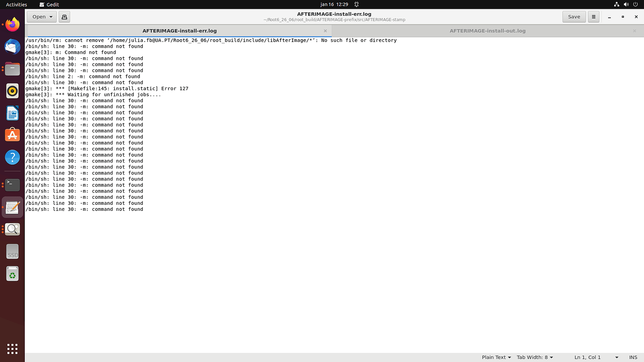
Task: Switch to AFTERIMAGE-install-out.log tab
Action: click(x=487, y=30)
